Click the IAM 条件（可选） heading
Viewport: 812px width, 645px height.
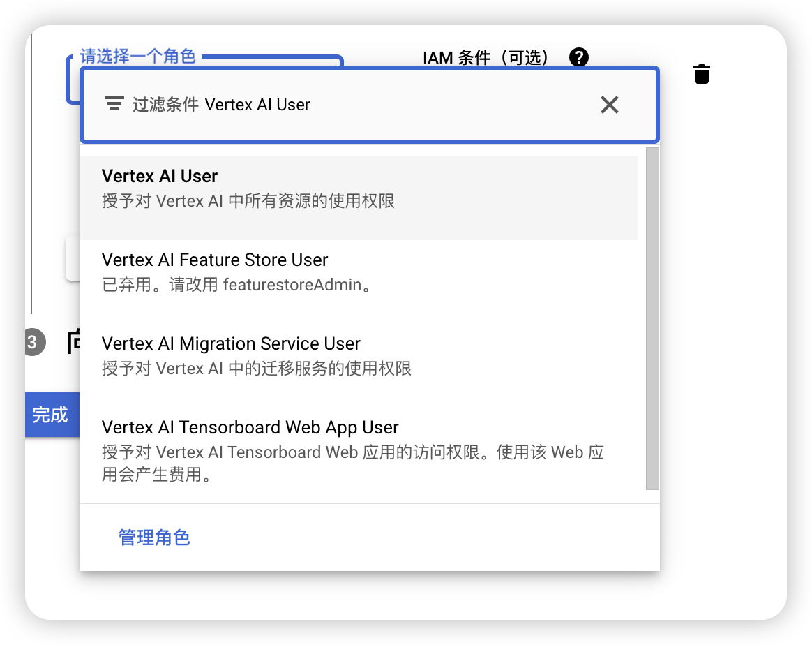(x=486, y=57)
